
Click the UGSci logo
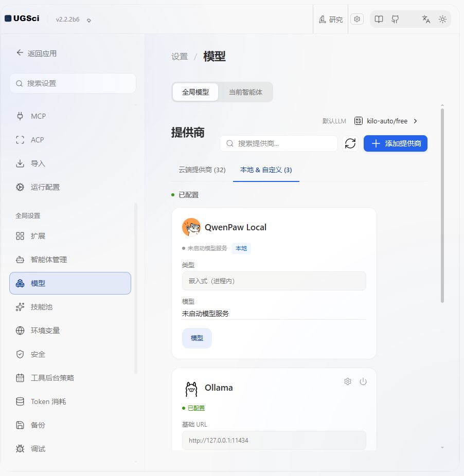[22, 19]
